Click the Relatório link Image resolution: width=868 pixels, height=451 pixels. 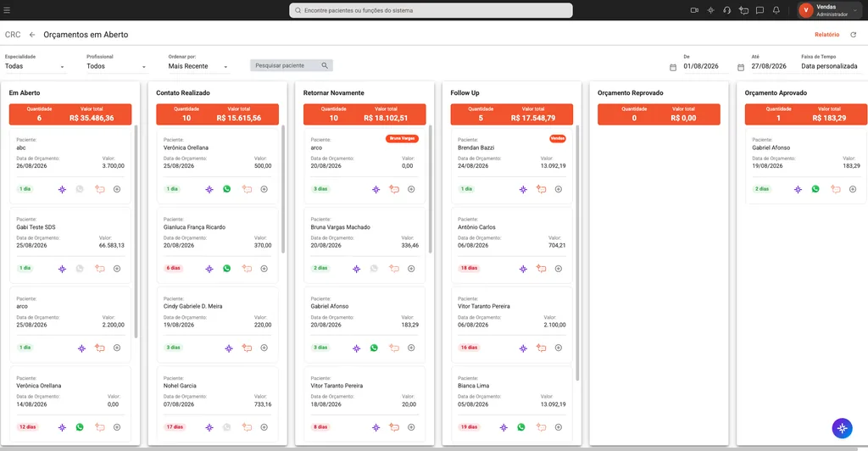pyautogui.click(x=826, y=34)
